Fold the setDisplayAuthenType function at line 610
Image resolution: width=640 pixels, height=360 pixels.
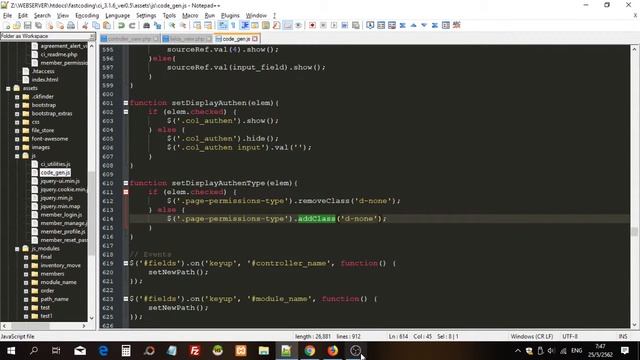point(126,183)
